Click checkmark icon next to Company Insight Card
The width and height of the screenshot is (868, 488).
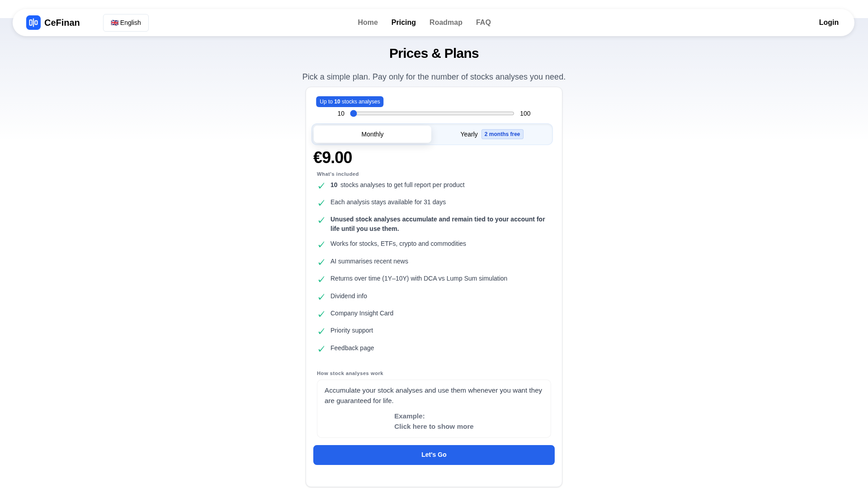point(321,314)
